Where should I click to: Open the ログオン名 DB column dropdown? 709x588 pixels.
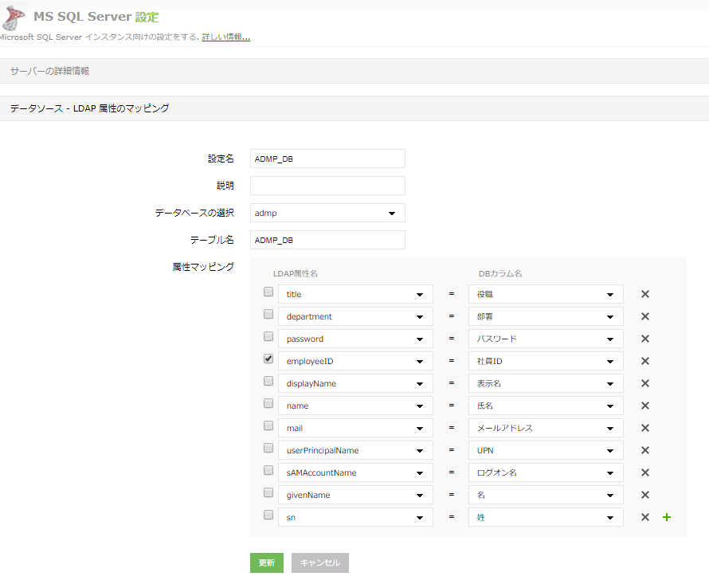(x=546, y=472)
